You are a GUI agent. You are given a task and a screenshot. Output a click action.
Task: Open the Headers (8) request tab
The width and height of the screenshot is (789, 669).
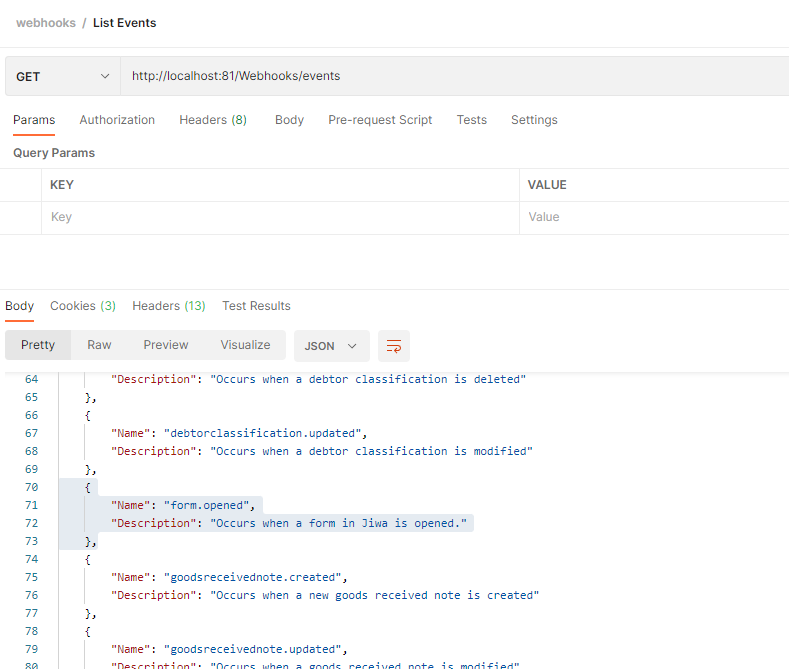coord(213,120)
